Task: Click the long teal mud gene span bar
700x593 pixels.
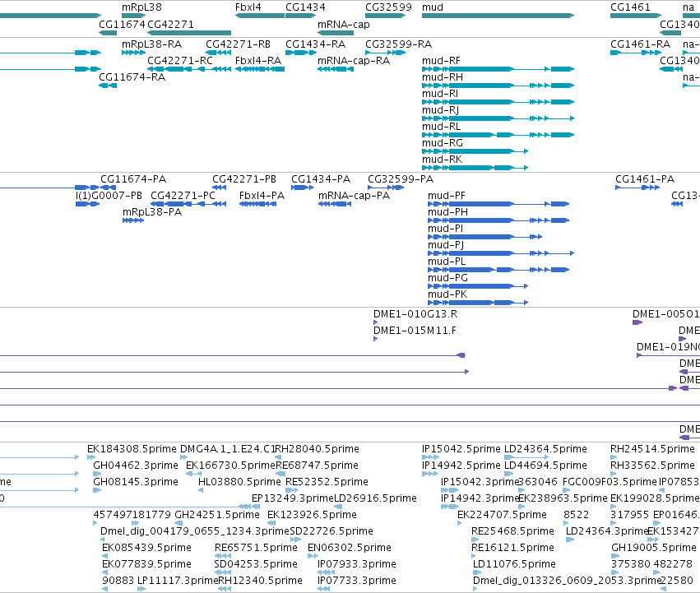Action: click(498, 16)
